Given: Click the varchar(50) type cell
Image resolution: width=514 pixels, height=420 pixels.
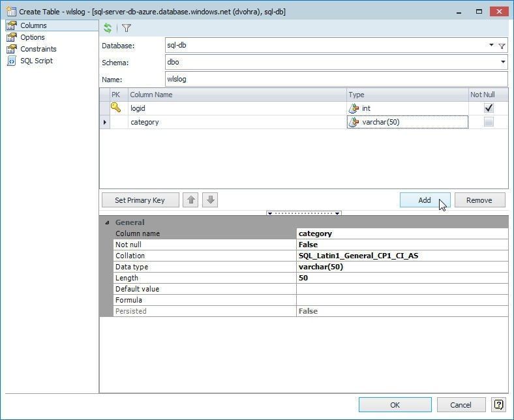Looking at the screenshot, I should 408,122.
